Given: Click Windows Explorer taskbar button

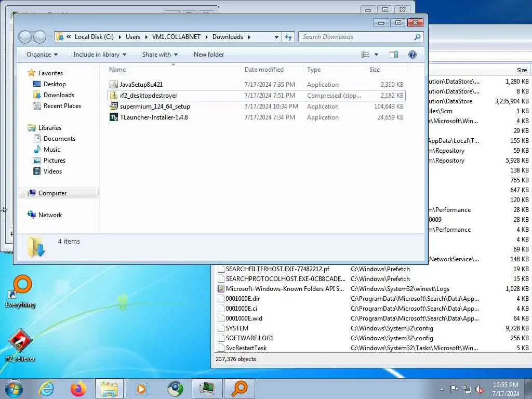Looking at the screenshot, I should pos(110,389).
